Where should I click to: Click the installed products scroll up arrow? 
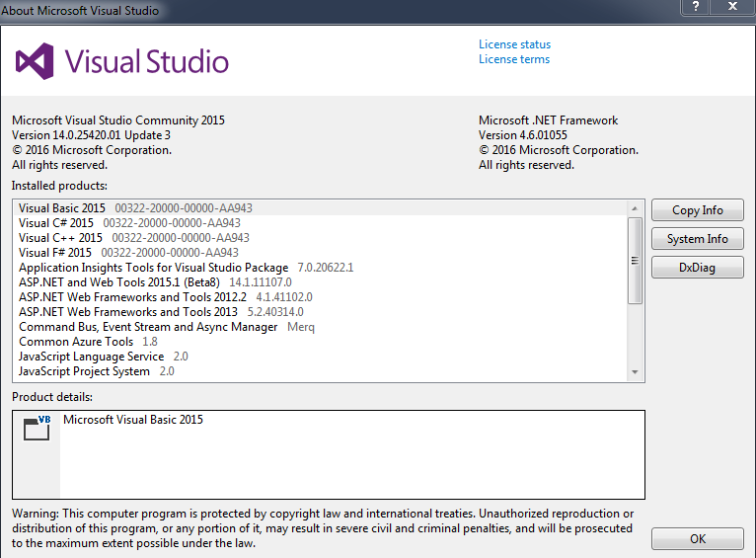point(635,208)
